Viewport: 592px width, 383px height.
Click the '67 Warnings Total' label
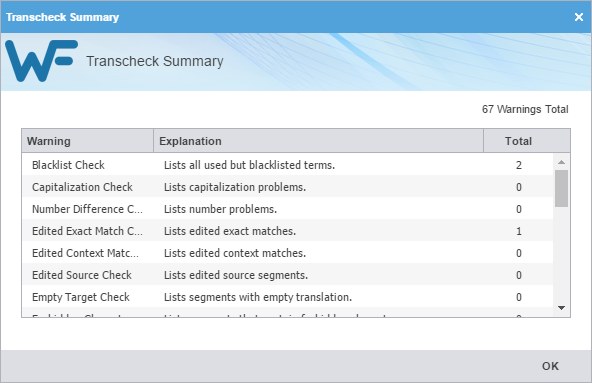(x=525, y=109)
